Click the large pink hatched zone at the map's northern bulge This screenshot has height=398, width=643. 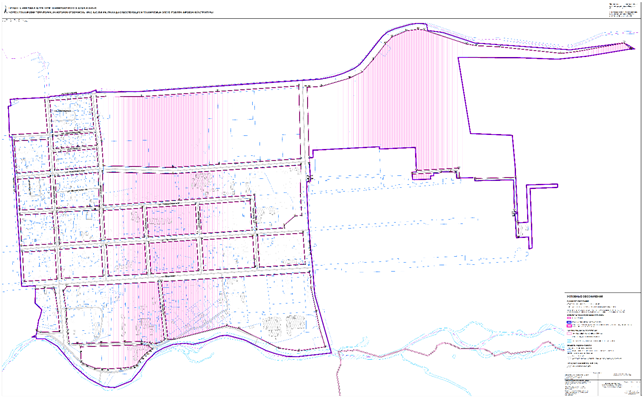[x=394, y=98]
